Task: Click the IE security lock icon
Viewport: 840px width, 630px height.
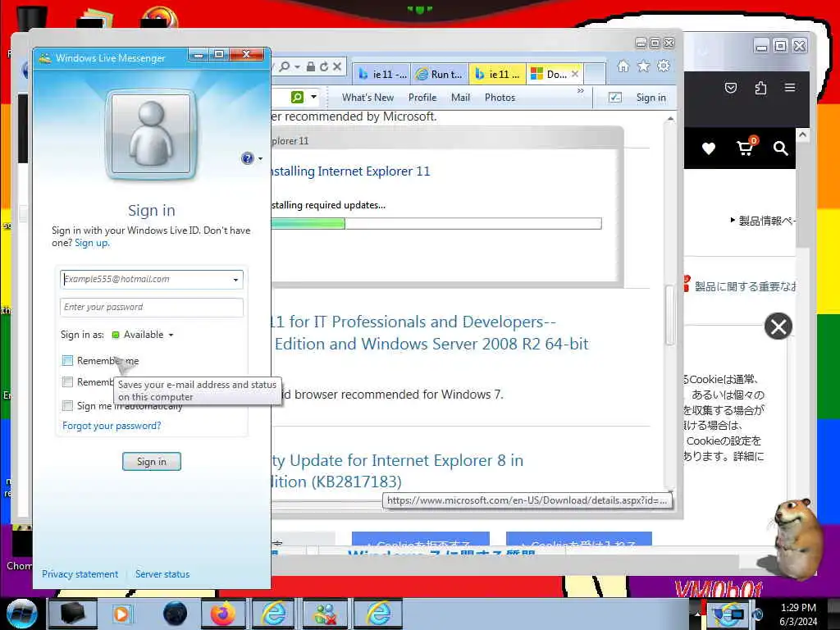Action: click(x=311, y=66)
